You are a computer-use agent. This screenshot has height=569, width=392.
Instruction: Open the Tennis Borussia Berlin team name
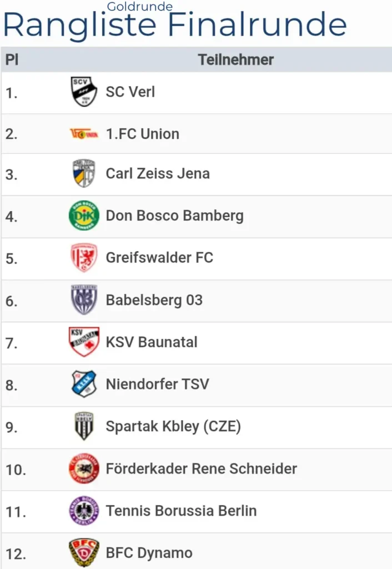click(182, 511)
